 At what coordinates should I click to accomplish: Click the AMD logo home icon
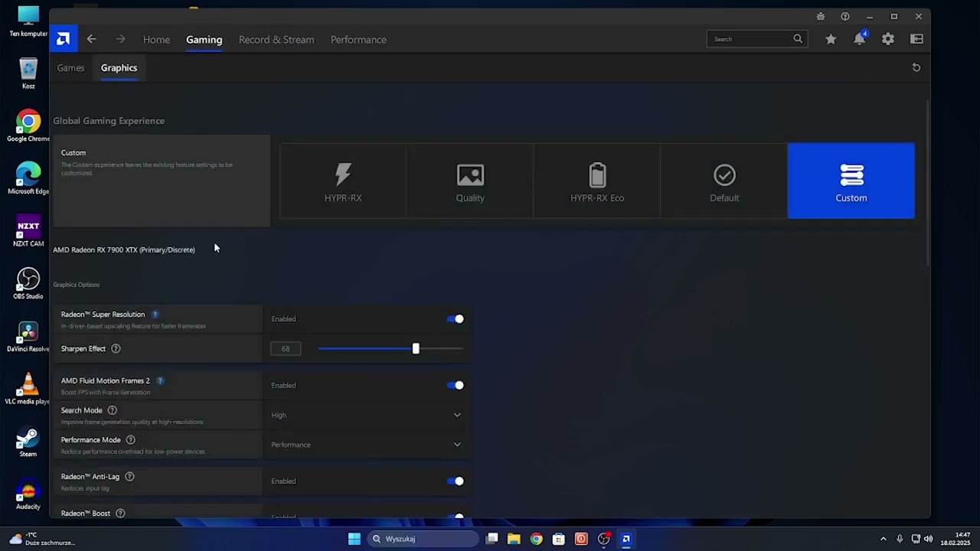[64, 39]
